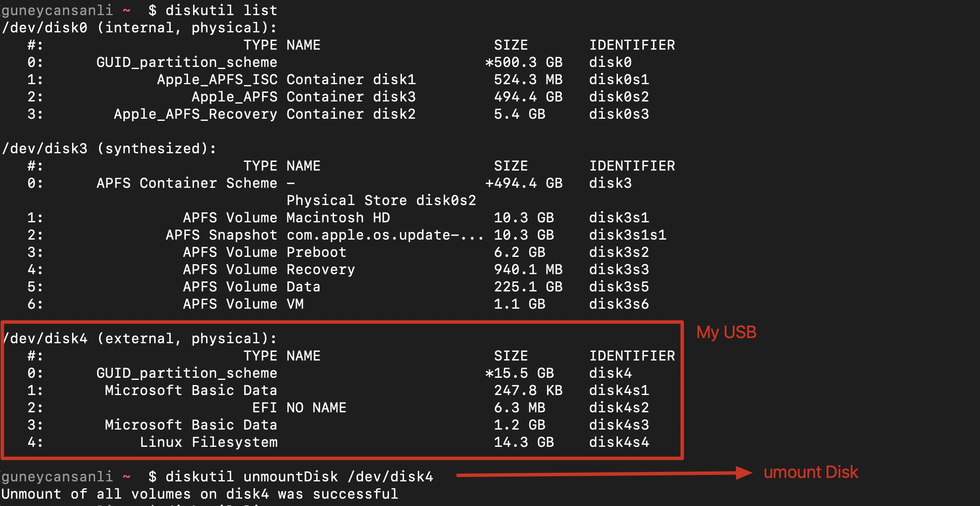Screen dimensions: 980x506
Task: Click the identifier 'disk4s4'
Action: point(619,442)
